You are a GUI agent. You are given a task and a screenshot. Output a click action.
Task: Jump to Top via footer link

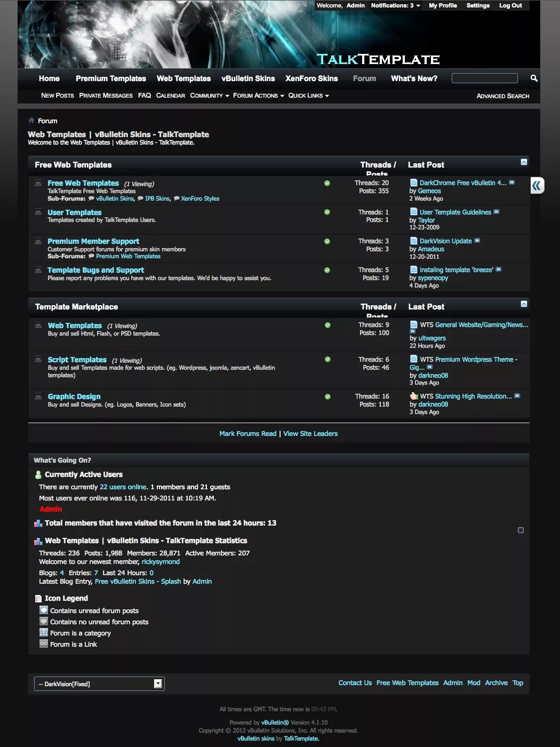pyautogui.click(x=518, y=683)
